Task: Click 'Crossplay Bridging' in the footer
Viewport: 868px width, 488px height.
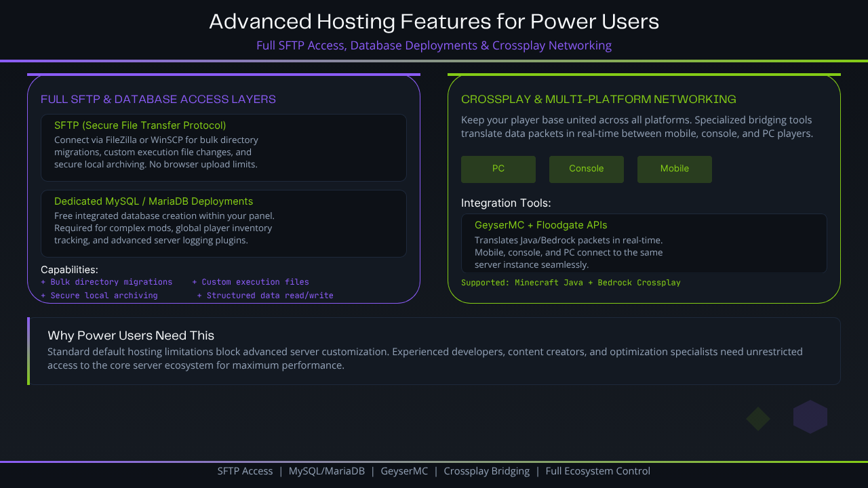Action: point(487,471)
